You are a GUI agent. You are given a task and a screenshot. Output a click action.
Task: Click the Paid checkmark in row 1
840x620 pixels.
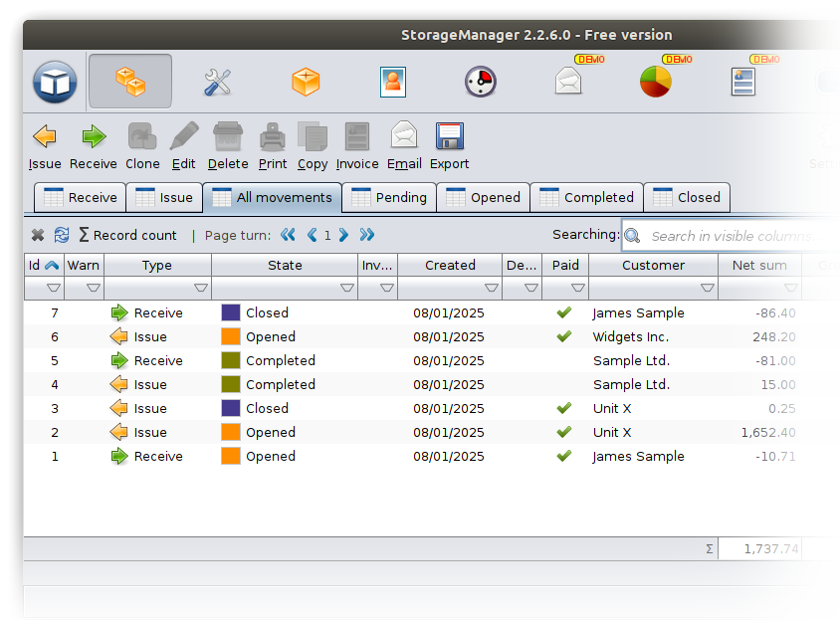564,456
